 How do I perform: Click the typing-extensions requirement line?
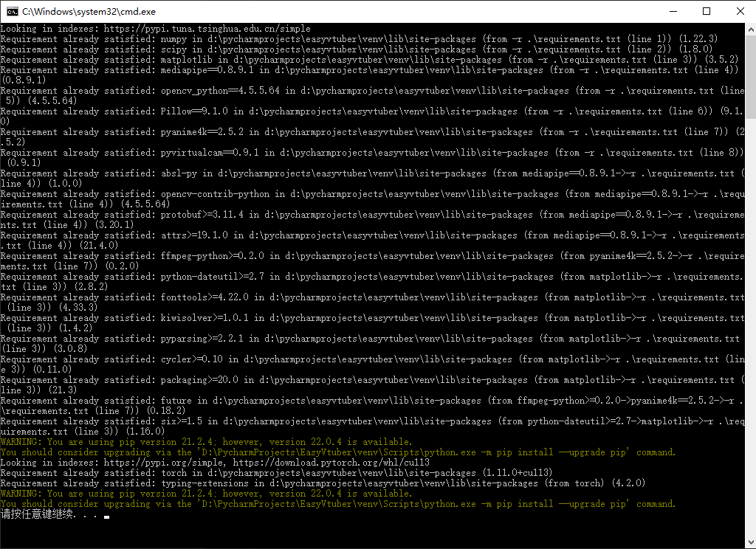(x=323, y=484)
